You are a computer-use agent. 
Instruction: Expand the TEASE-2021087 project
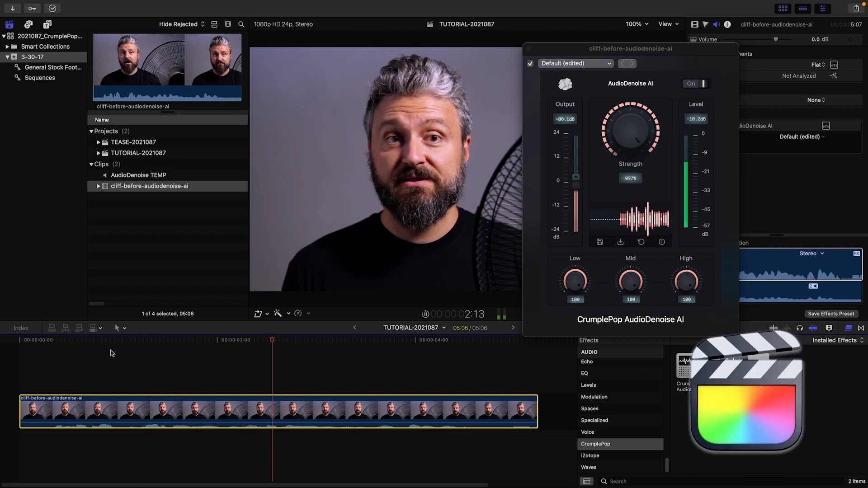click(98, 142)
